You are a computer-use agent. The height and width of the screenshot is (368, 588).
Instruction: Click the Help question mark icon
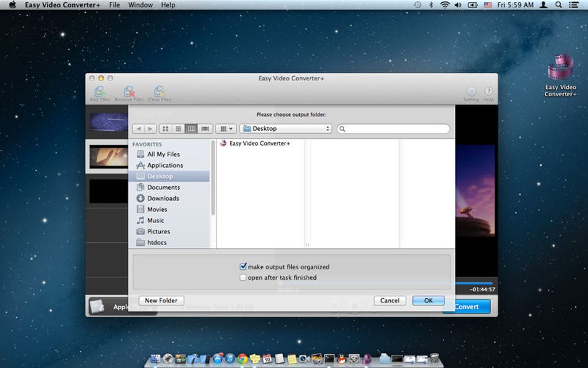click(488, 92)
